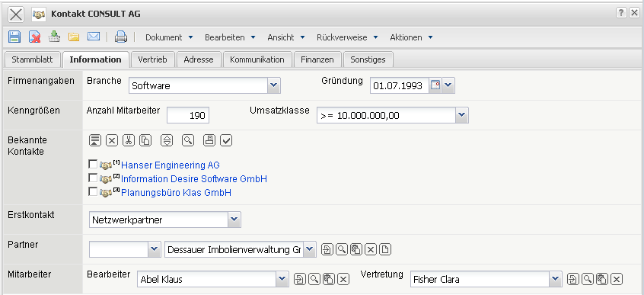Save the contact with the floppy disk icon
The height and width of the screenshot is (295, 644).
(14, 37)
